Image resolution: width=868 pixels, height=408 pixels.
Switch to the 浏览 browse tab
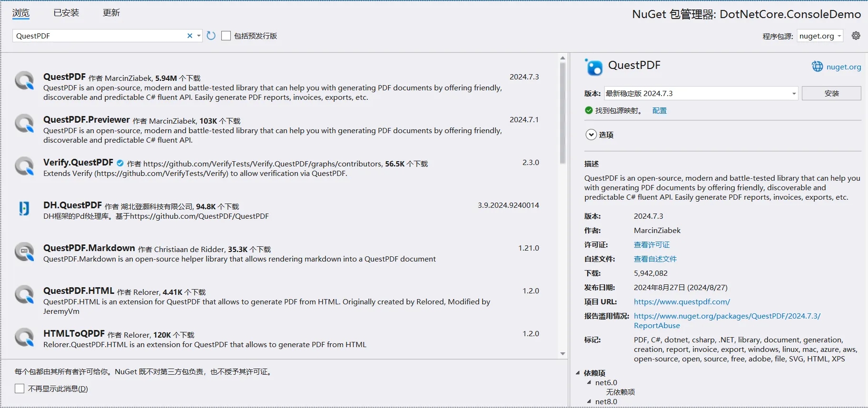tap(21, 13)
